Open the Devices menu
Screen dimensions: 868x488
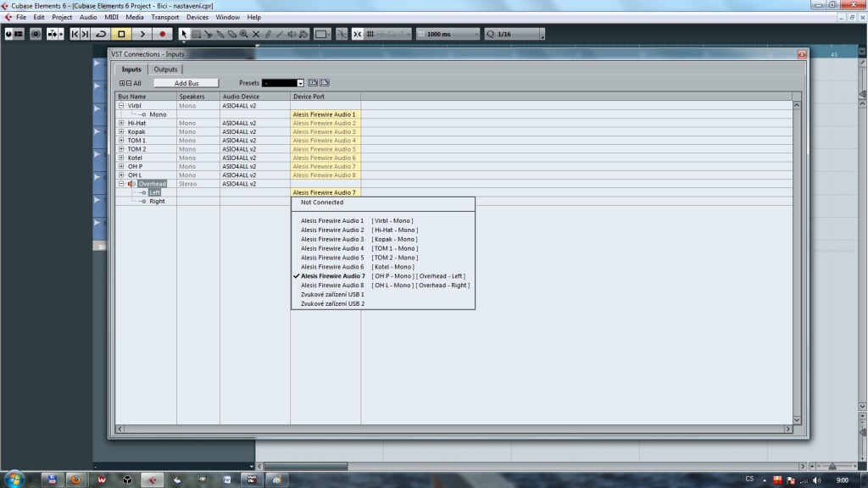point(197,17)
